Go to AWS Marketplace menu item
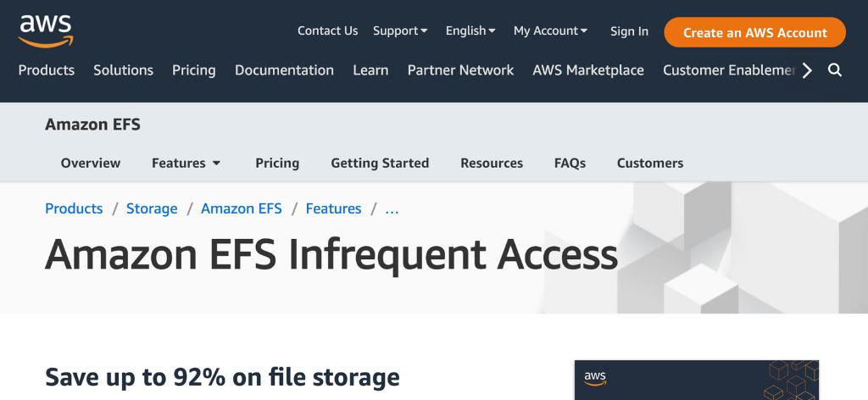Screen dimensions: 868x400 [588, 70]
